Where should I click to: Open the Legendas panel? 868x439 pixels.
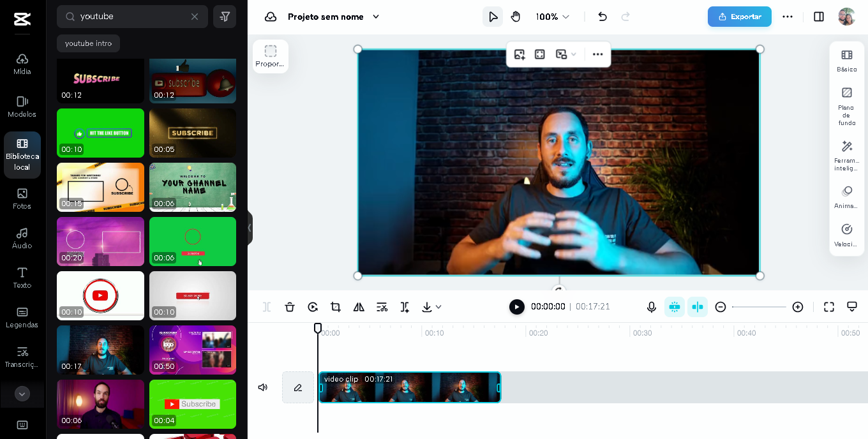coord(22,318)
